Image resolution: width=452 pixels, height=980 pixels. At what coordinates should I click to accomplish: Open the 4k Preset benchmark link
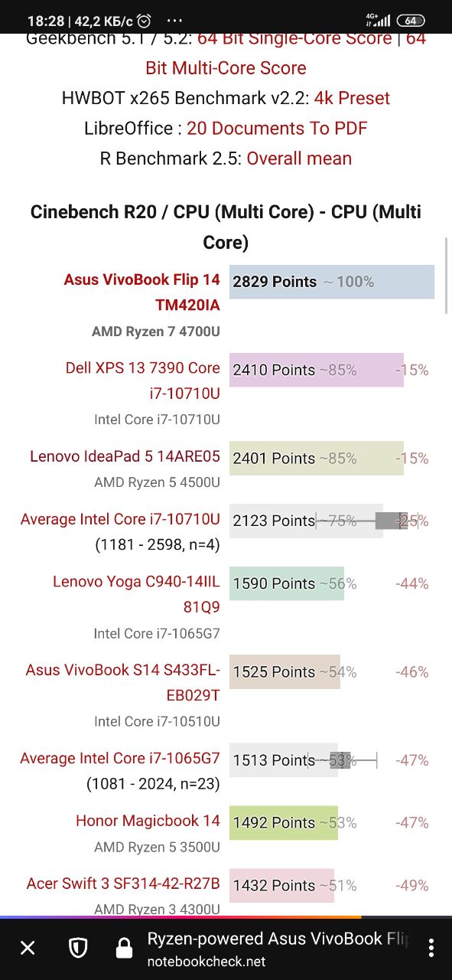(x=352, y=98)
